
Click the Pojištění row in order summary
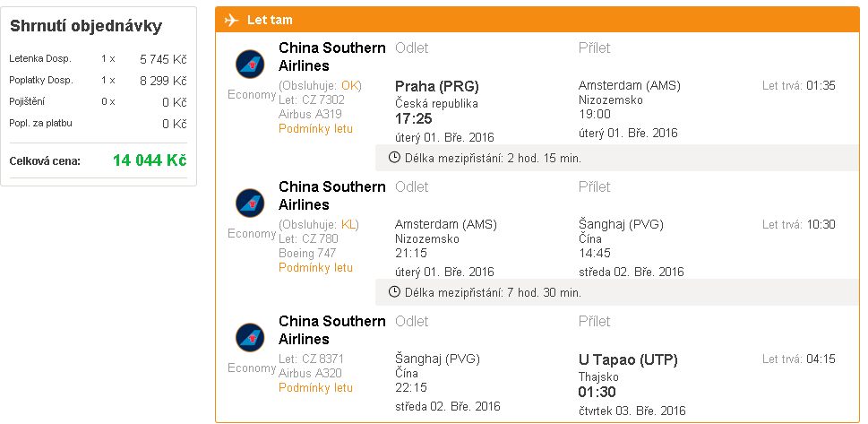[98, 102]
